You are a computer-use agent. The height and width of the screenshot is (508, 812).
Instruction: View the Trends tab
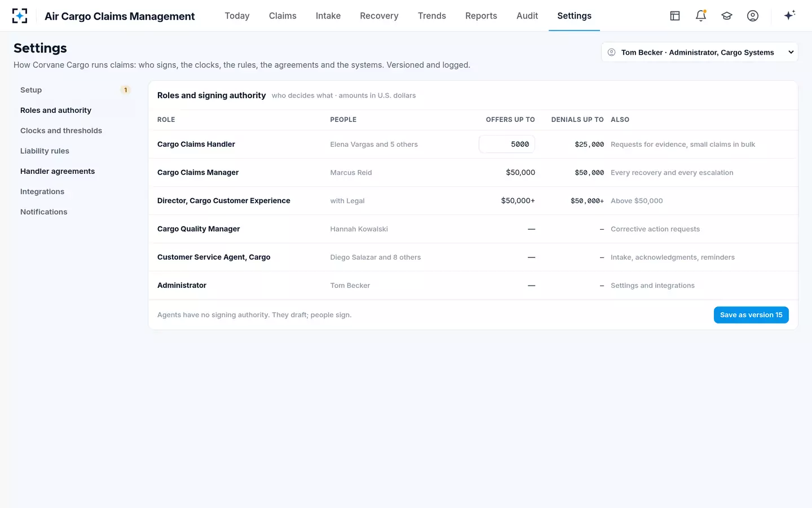[x=432, y=16]
